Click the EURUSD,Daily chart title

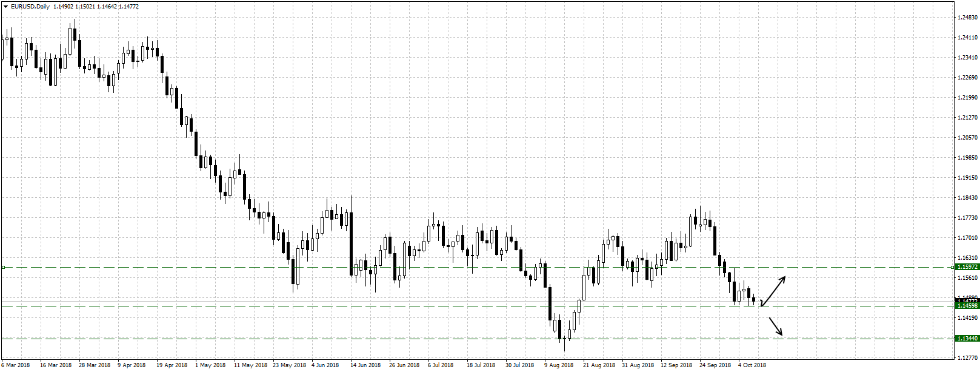coord(30,7)
